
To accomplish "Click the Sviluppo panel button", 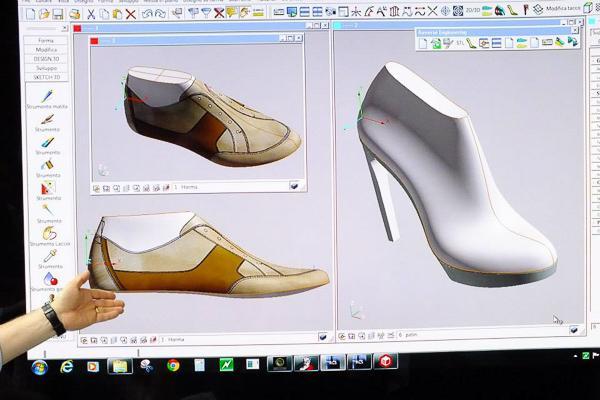I will point(47,67).
